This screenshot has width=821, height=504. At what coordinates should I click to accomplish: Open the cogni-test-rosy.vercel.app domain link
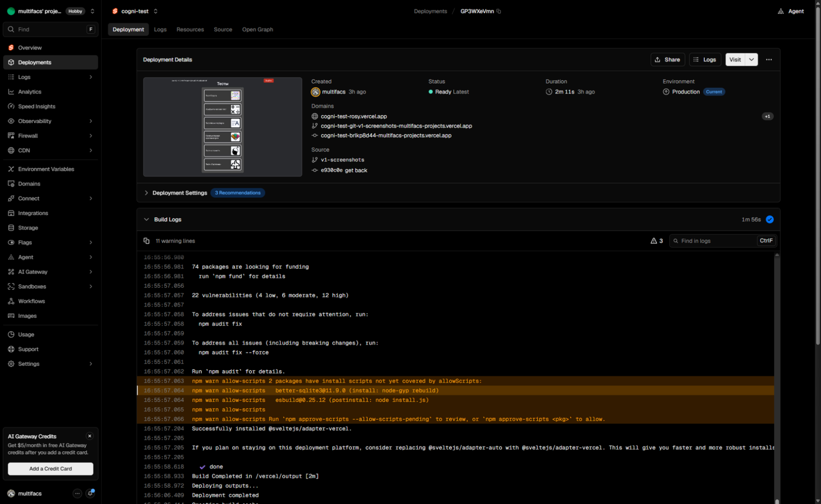coord(354,116)
